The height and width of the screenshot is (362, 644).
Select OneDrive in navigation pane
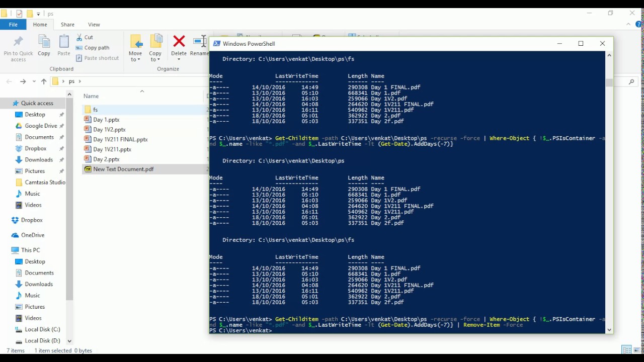pyautogui.click(x=32, y=235)
